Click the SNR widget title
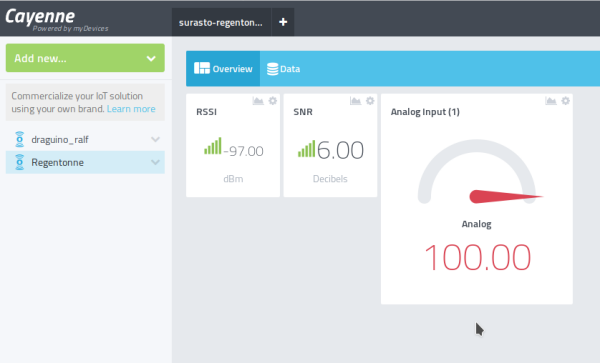 point(303,112)
